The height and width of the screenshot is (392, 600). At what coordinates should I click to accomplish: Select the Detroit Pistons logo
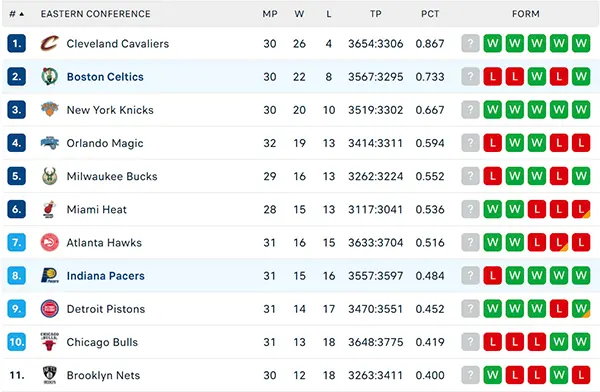click(x=50, y=309)
